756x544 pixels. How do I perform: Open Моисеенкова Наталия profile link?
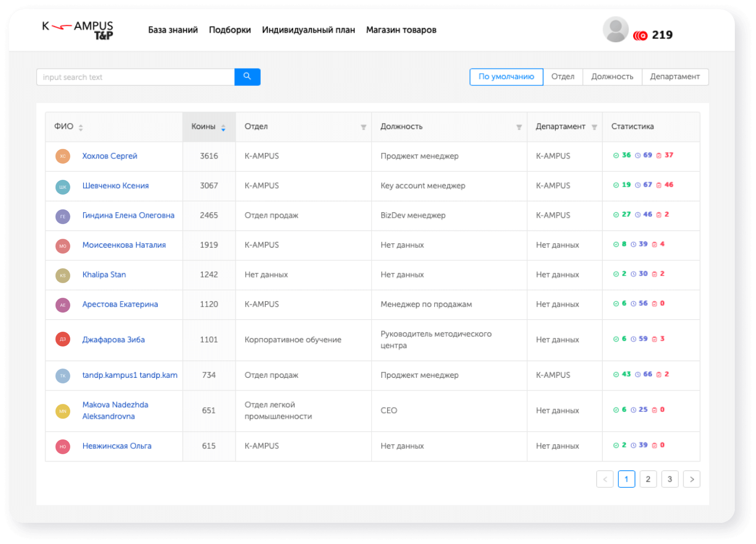(124, 245)
